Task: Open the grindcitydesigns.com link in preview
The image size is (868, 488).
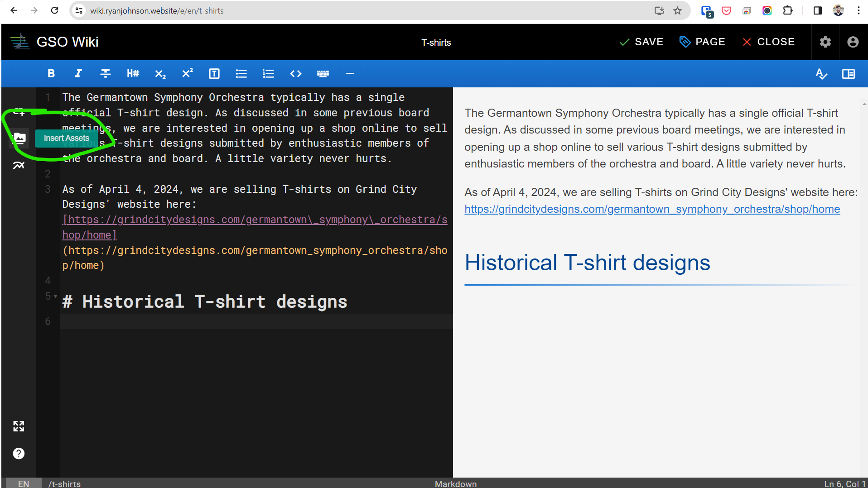Action: coord(652,209)
